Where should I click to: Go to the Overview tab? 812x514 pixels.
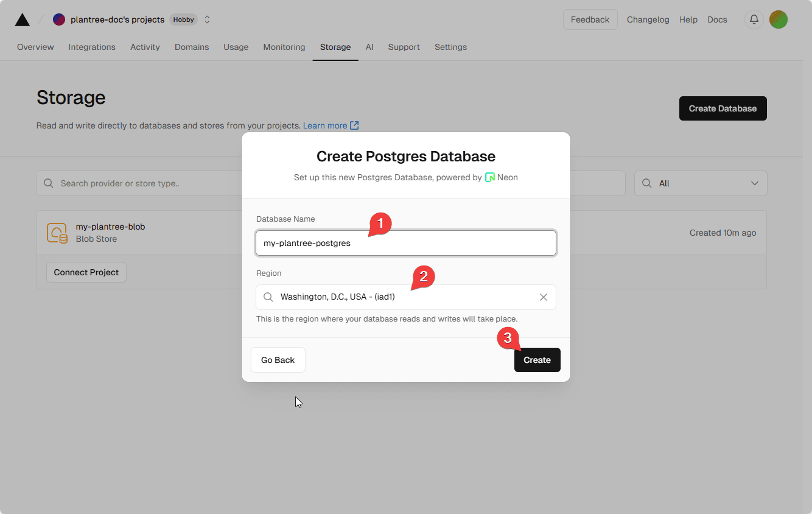(35, 47)
